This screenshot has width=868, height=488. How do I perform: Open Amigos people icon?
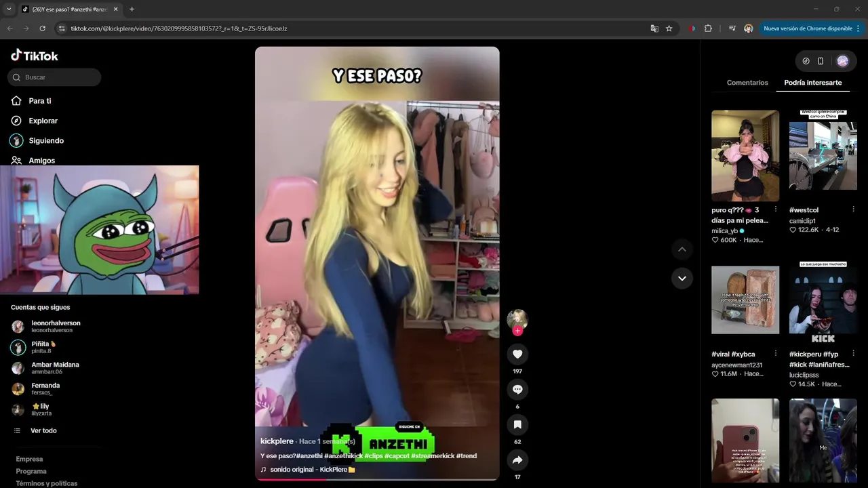tap(16, 161)
